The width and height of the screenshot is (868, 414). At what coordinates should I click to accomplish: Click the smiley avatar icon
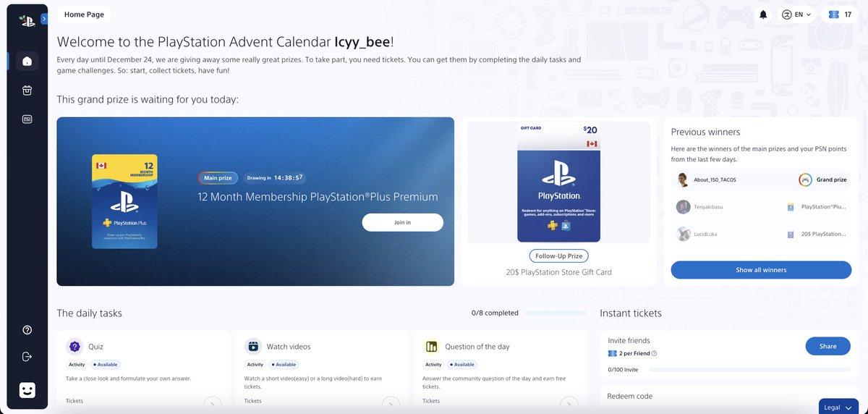pos(27,390)
